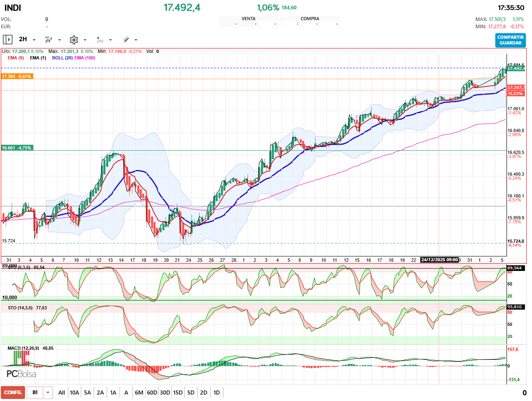Click the BOLL (20) indicator label
Screen dimensions: 532x401
pyautogui.click(x=62, y=58)
